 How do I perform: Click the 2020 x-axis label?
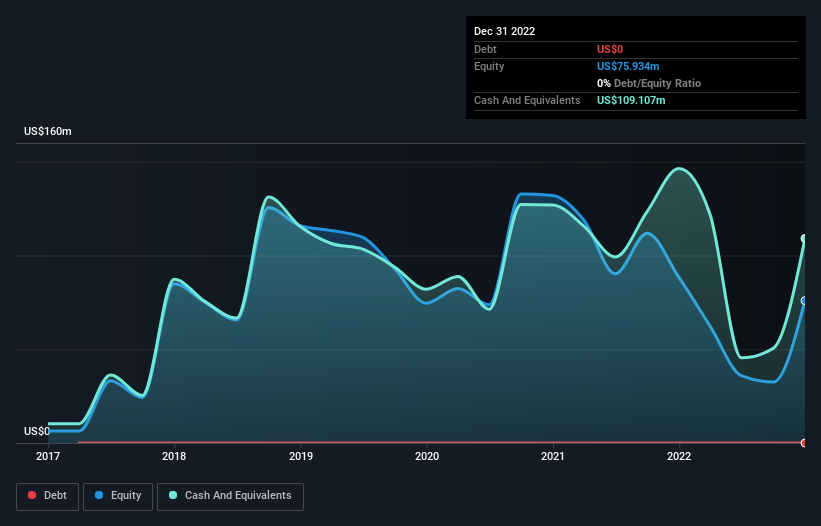(427, 456)
